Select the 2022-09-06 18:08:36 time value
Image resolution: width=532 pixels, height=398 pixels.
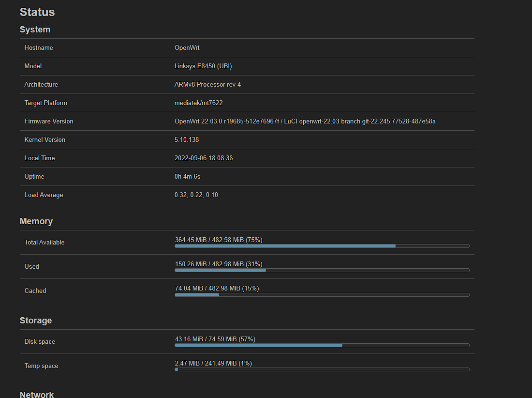(204, 158)
